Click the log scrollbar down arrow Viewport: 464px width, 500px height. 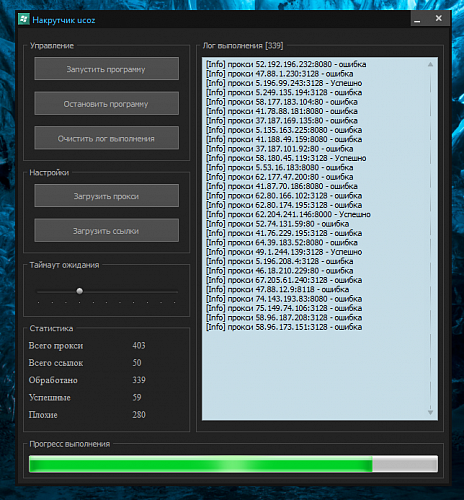(430, 412)
